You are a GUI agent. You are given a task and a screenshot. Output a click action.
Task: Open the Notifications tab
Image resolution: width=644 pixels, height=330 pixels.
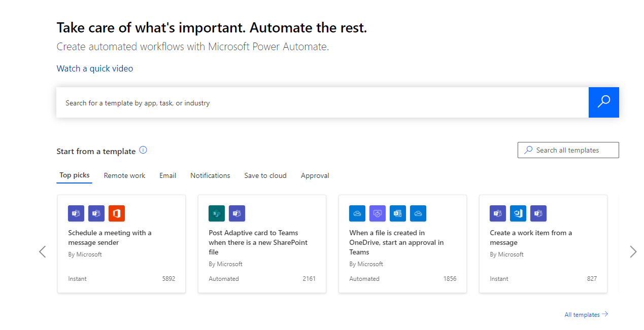click(x=210, y=175)
